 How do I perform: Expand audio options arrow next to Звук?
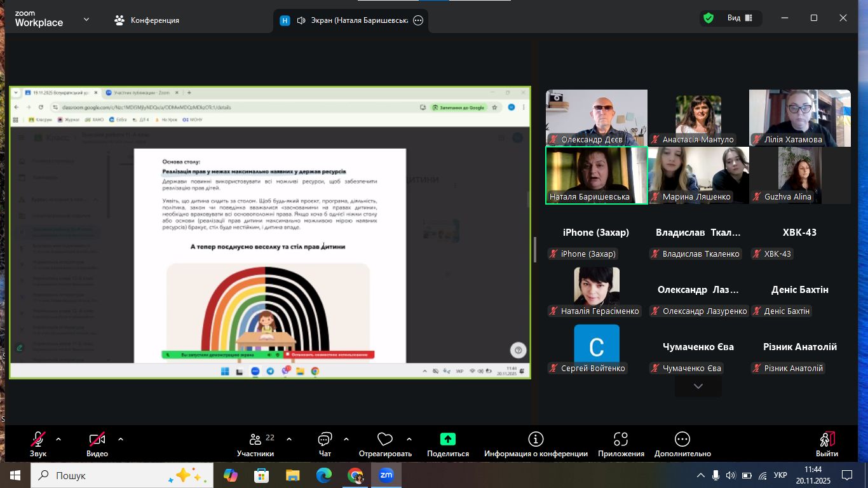coord(58,439)
